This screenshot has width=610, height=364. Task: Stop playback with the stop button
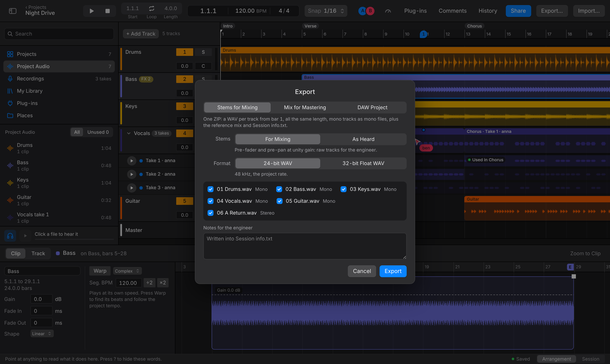[x=107, y=11]
